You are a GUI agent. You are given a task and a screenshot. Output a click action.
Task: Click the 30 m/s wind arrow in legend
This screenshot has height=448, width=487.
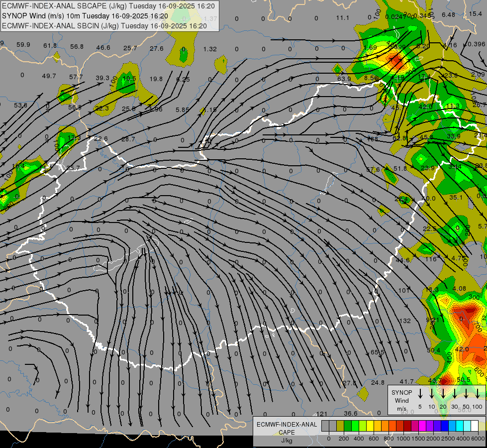(454, 393)
